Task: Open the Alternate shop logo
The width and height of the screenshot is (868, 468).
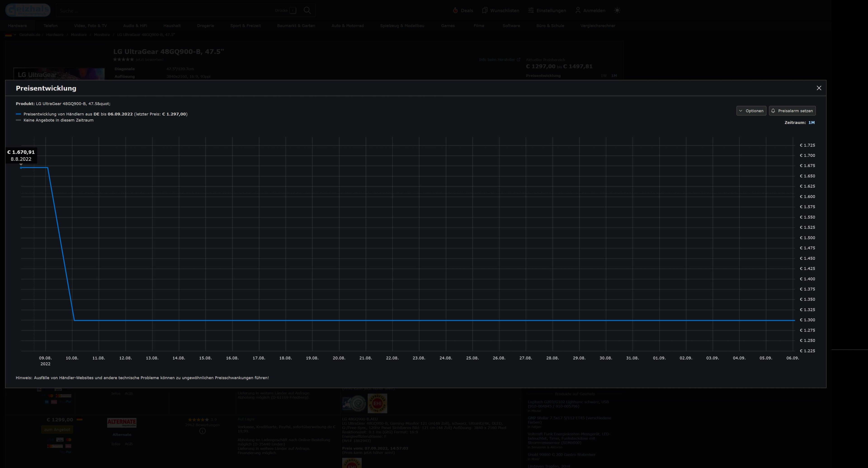Action: point(122,423)
